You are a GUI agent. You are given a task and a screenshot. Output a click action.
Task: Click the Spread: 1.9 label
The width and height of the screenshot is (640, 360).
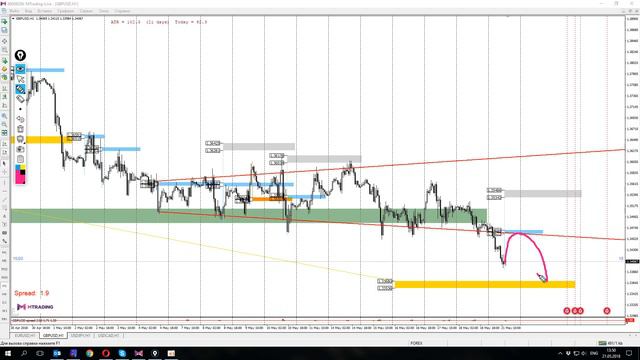tap(31, 293)
